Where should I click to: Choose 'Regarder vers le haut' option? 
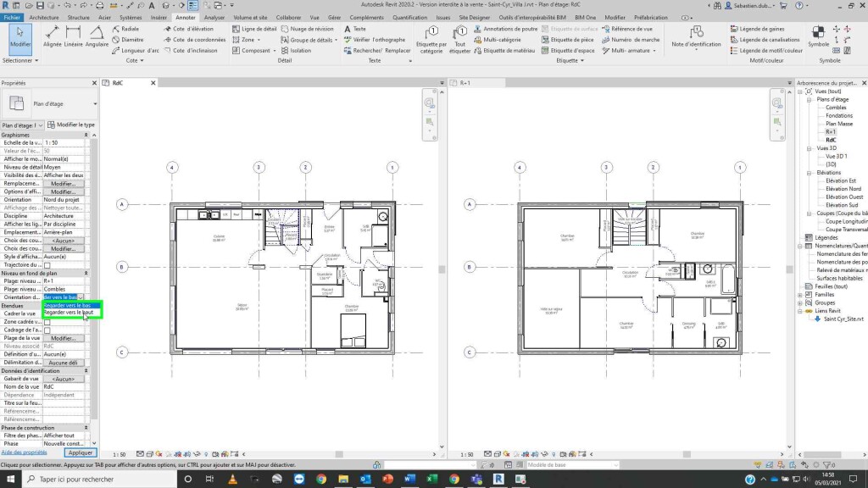(x=68, y=313)
